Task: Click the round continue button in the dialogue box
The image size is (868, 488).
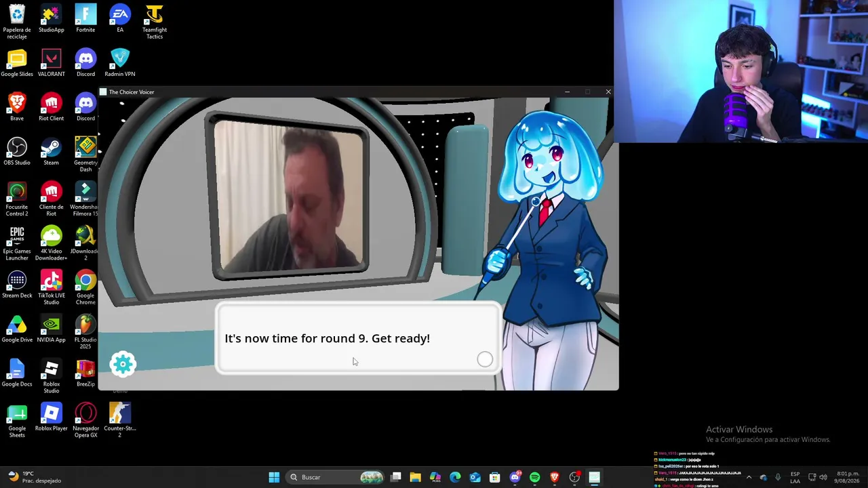Action: click(484, 359)
